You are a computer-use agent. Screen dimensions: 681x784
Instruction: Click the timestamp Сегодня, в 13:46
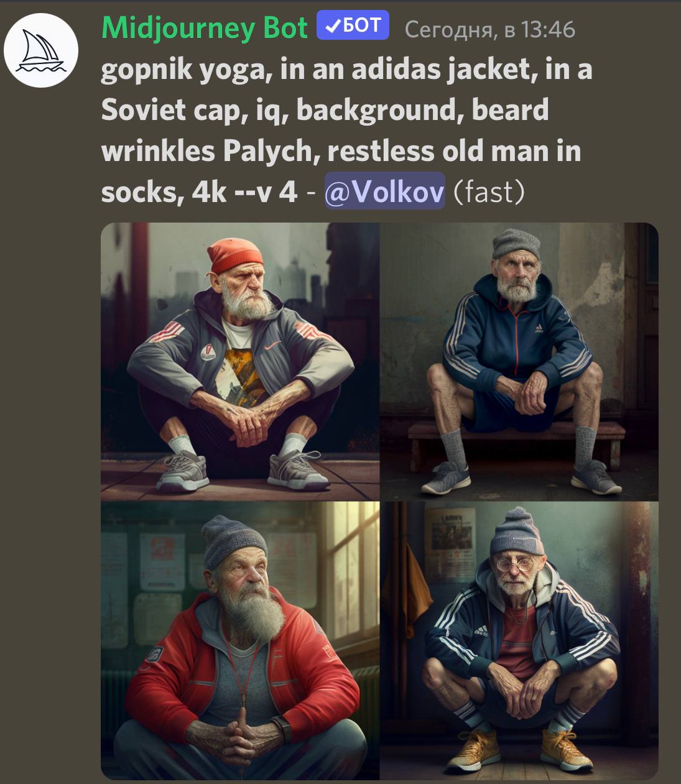[490, 29]
